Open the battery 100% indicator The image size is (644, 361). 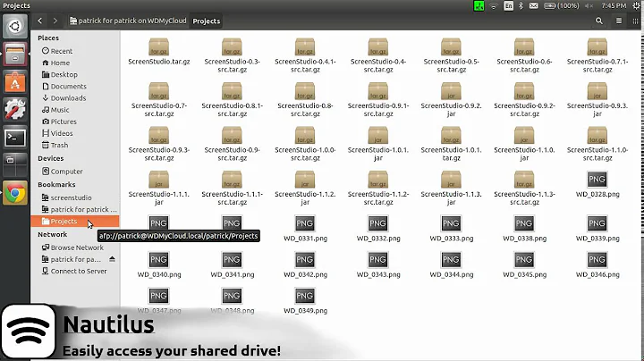pos(561,5)
